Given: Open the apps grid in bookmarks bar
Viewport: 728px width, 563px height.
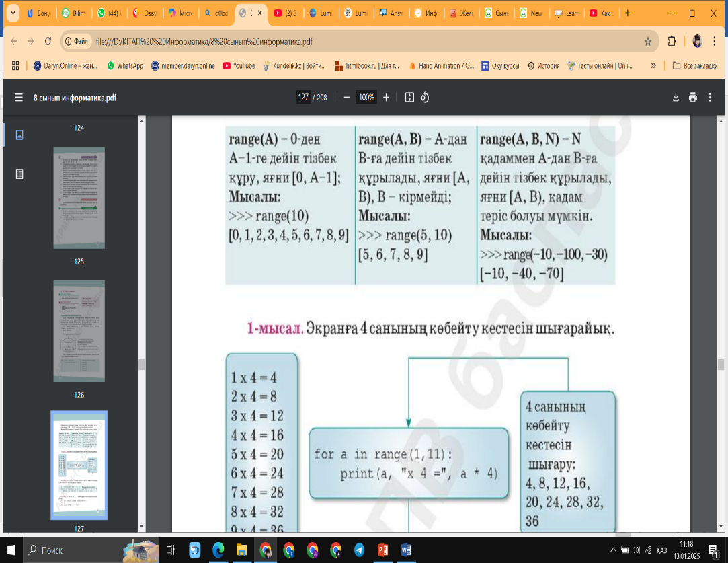Looking at the screenshot, I should [x=15, y=65].
